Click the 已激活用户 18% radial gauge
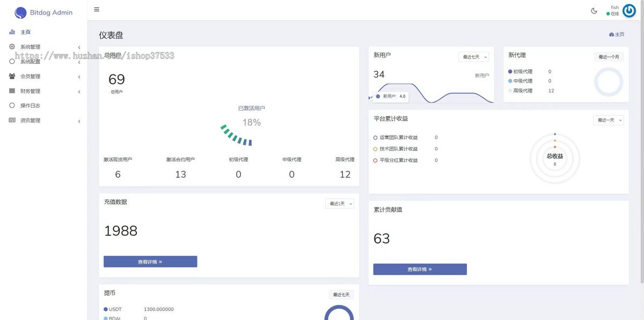This screenshot has height=320, width=644. point(237,135)
